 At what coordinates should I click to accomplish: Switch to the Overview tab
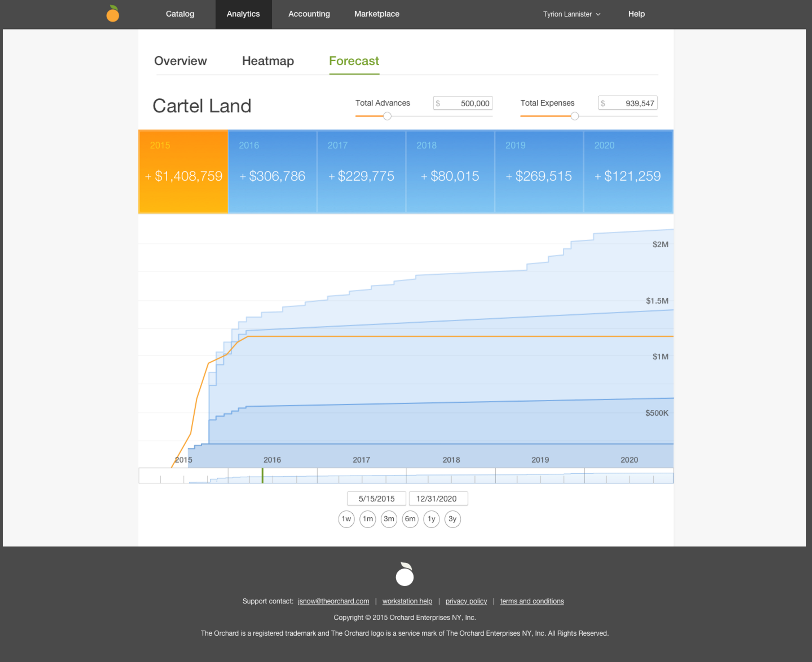[x=180, y=61]
